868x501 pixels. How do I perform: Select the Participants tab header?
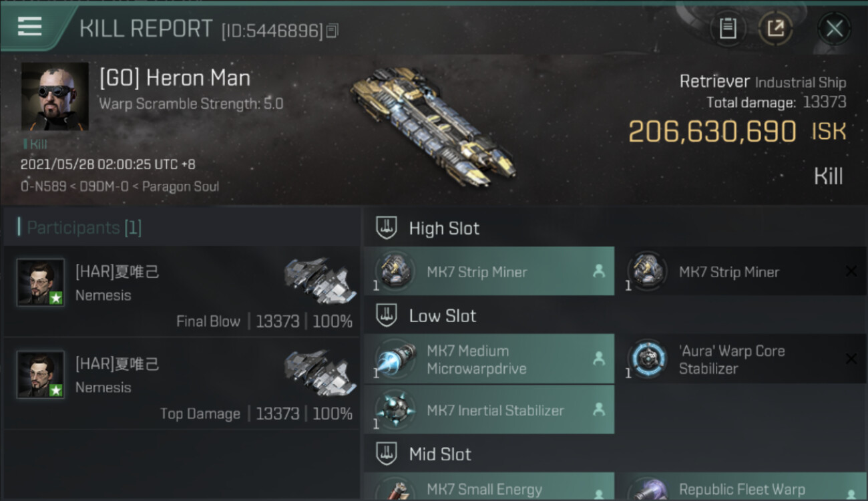coord(80,228)
